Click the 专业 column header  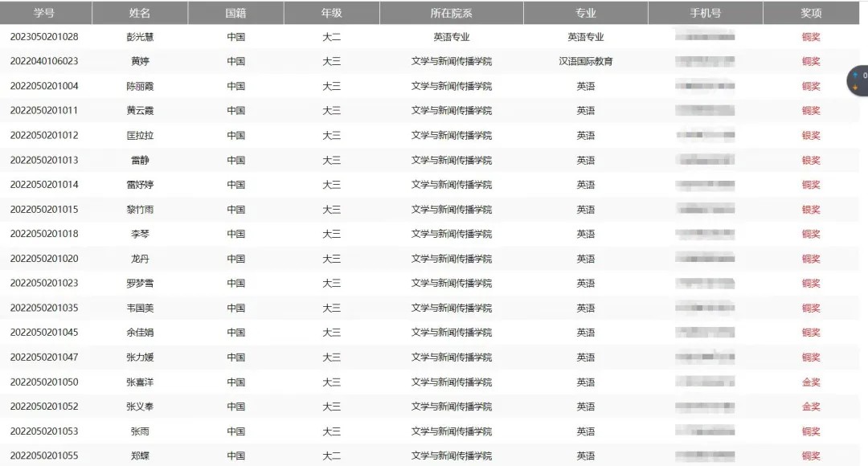pyautogui.click(x=585, y=13)
